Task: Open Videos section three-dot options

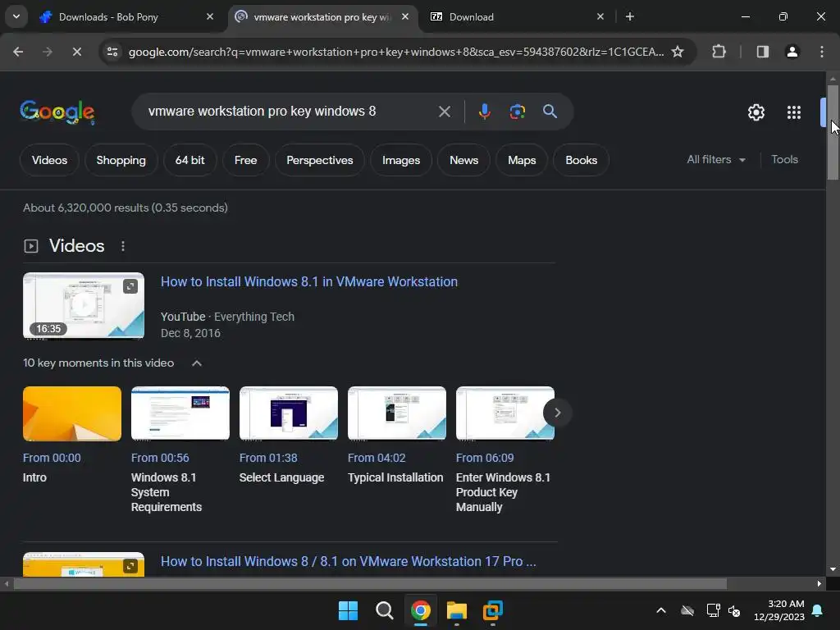Action: pos(123,246)
